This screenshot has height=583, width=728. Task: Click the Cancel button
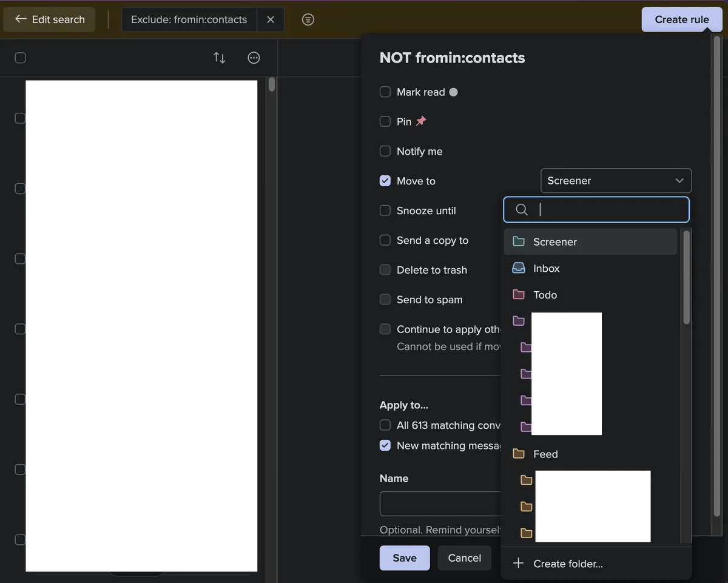click(464, 558)
